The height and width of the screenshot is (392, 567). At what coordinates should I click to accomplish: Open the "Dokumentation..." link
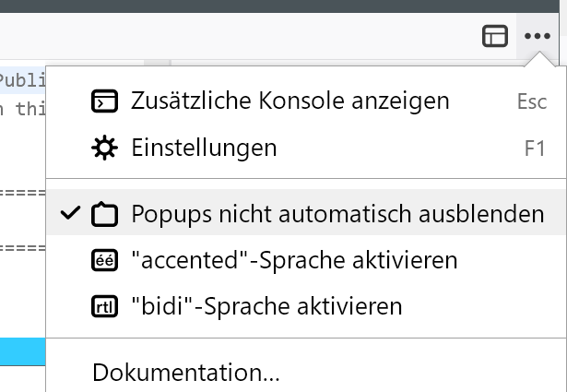point(186,374)
